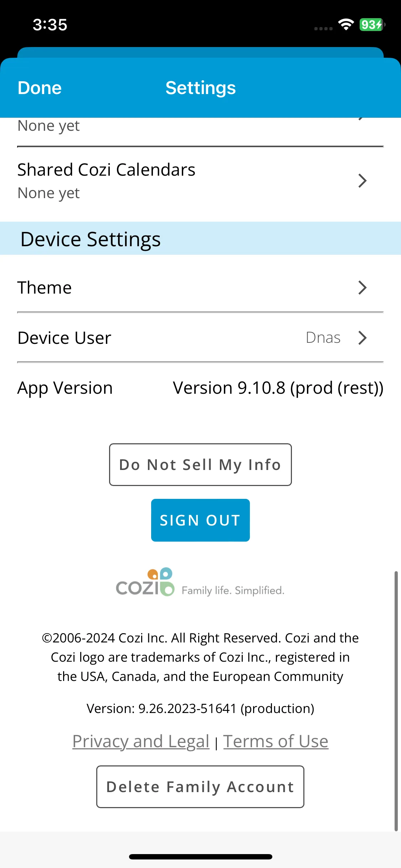Click the Cozi logo image
Screen dimensions: 401x868
pyautogui.click(x=145, y=582)
